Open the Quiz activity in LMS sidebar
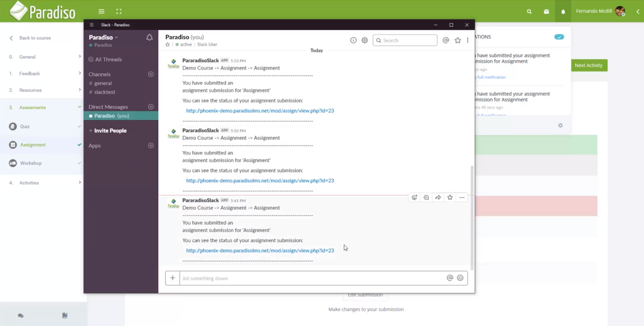 point(25,126)
